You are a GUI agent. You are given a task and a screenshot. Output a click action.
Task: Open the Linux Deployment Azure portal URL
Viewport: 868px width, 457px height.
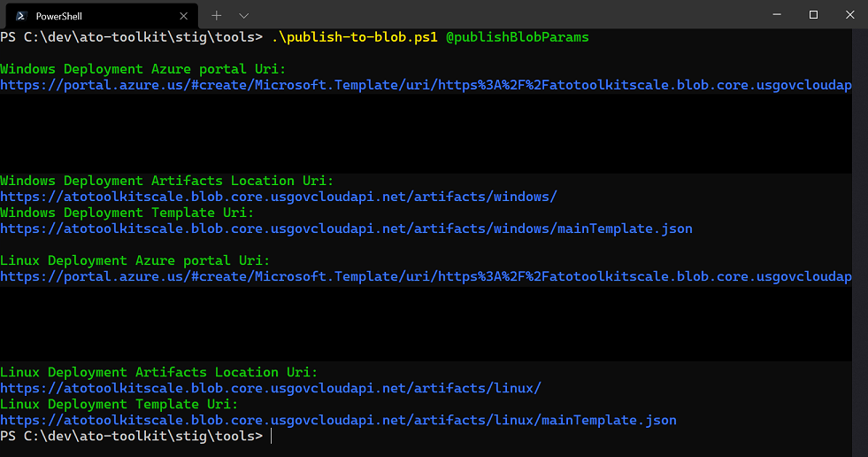pos(426,276)
